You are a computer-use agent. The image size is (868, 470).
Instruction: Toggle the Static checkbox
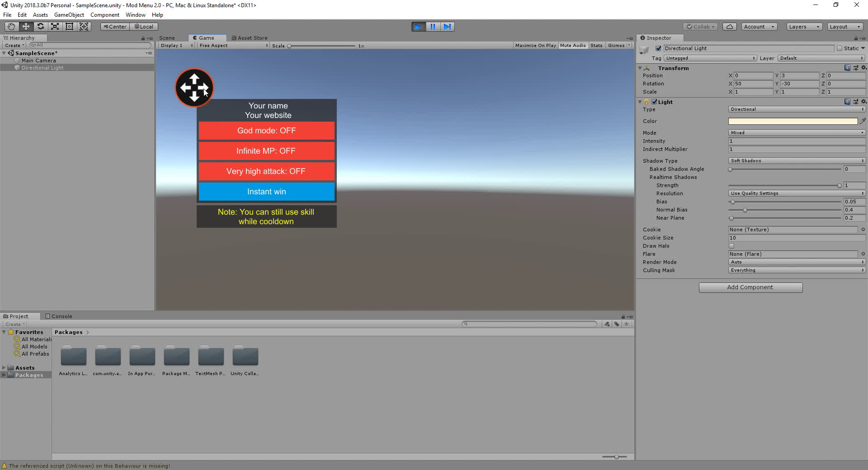click(x=840, y=48)
